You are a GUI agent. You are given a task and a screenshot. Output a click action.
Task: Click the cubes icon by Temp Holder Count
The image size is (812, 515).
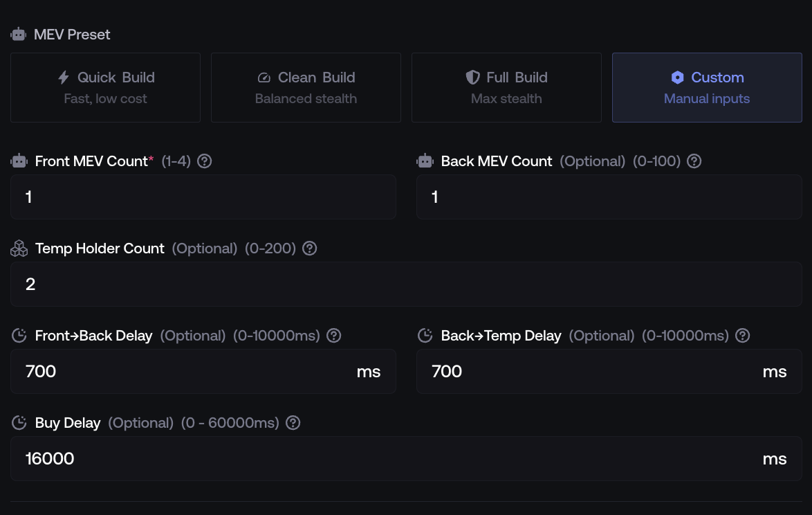(x=19, y=249)
